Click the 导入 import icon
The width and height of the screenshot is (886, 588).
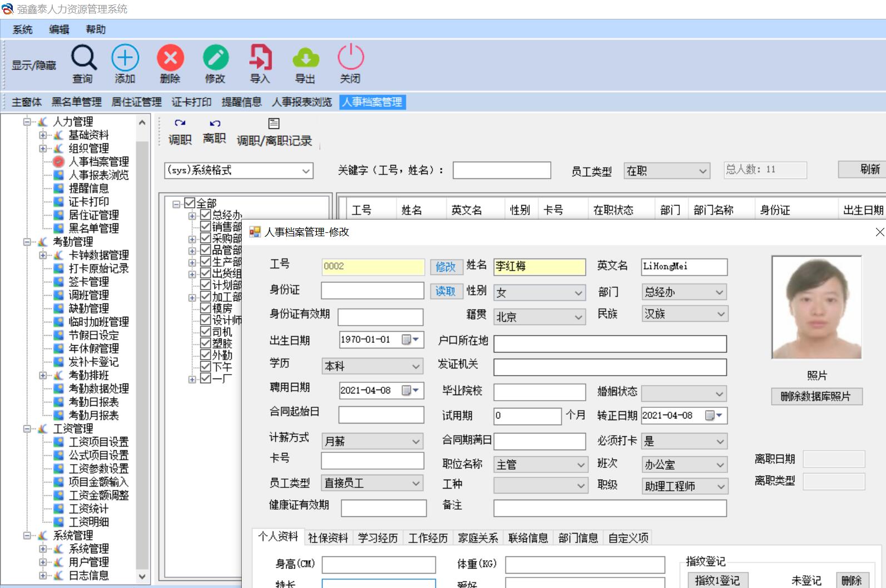260,58
